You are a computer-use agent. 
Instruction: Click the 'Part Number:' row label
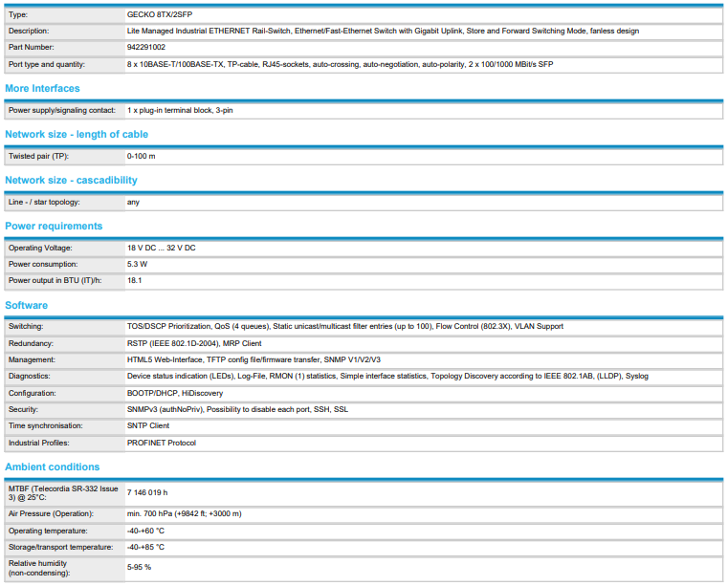[x=31, y=48]
